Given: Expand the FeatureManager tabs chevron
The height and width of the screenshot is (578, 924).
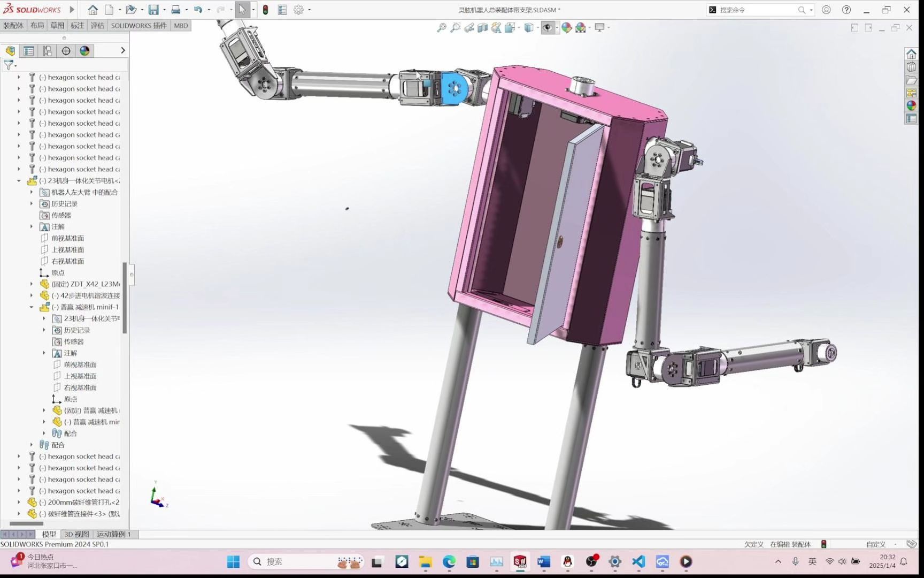Looking at the screenshot, I should coord(123,50).
